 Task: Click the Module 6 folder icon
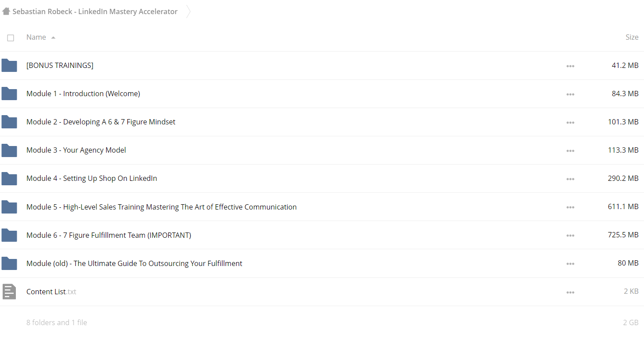[x=9, y=235]
